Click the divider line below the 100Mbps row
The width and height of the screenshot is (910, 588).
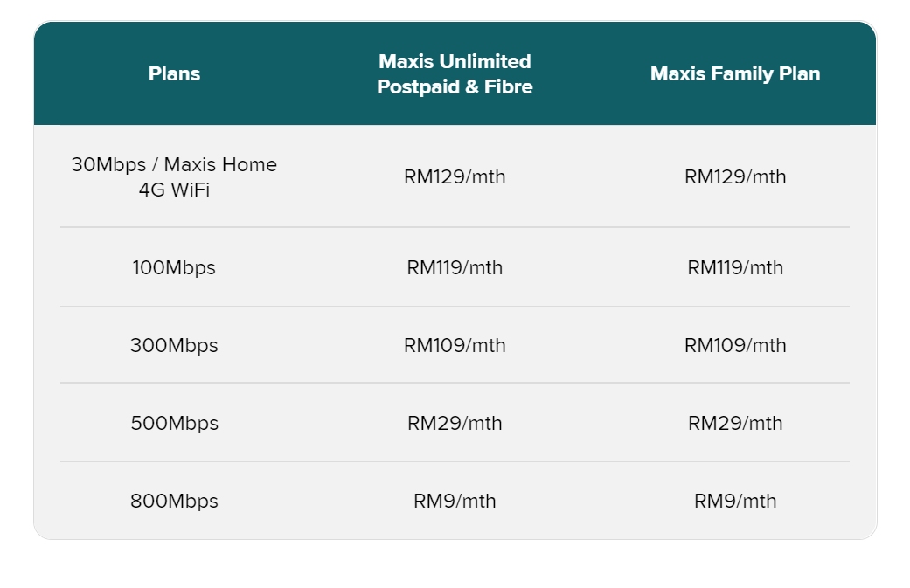(455, 306)
